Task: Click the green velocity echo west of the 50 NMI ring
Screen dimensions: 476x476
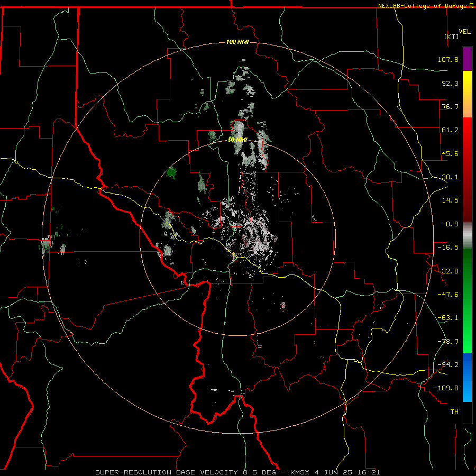Action: [172, 173]
